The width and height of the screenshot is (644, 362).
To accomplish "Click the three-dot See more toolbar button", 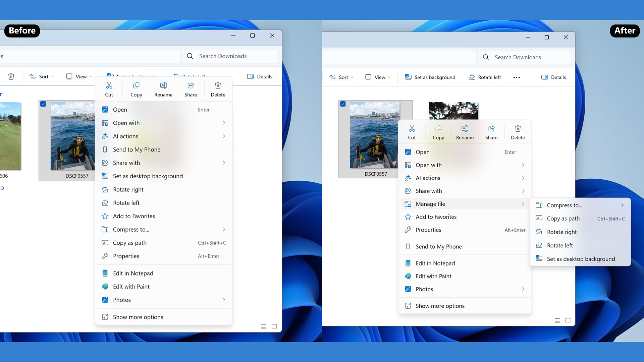I will [x=517, y=77].
